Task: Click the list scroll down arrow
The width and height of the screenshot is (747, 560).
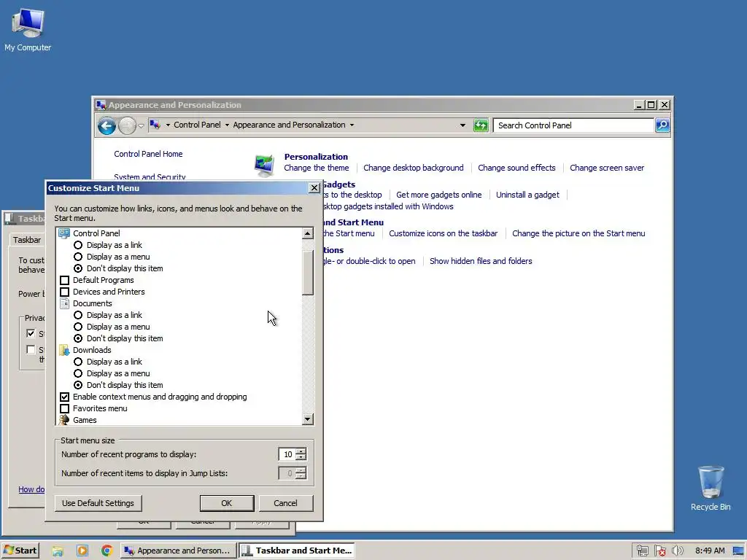Action: pos(308,419)
